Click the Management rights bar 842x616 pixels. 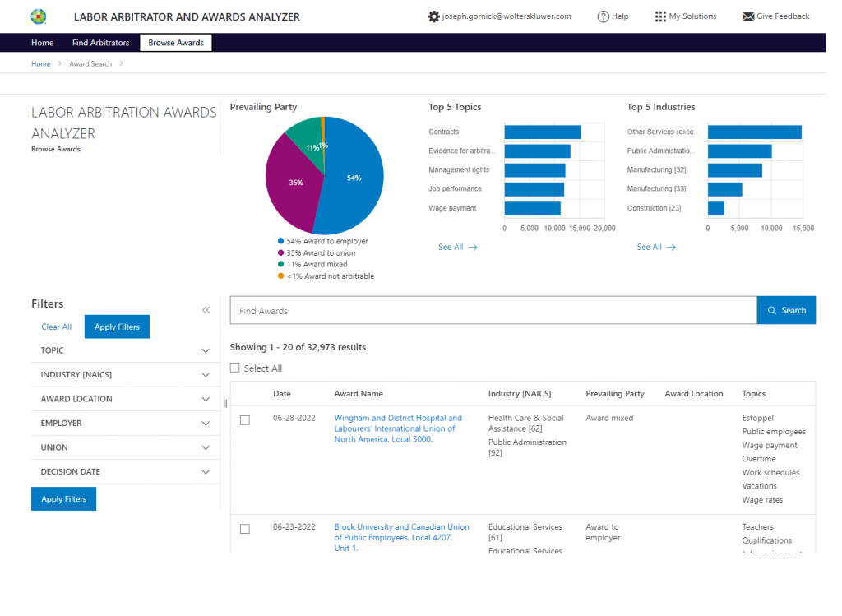point(534,170)
